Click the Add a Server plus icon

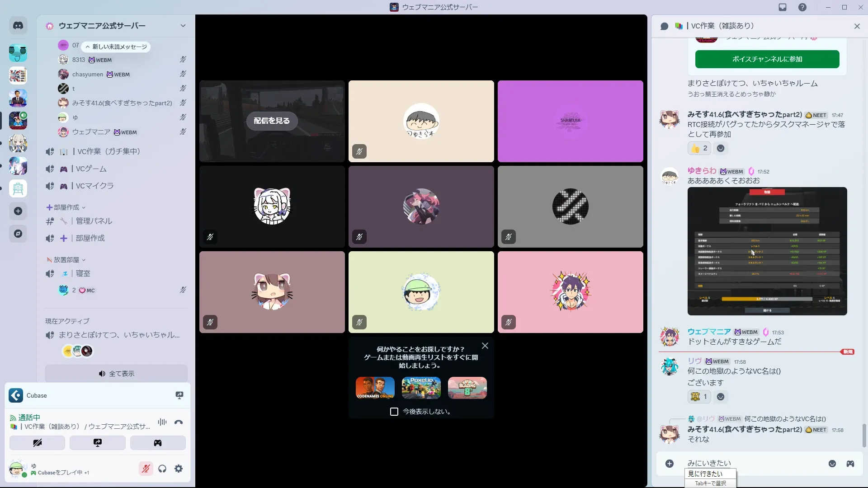[18, 211]
